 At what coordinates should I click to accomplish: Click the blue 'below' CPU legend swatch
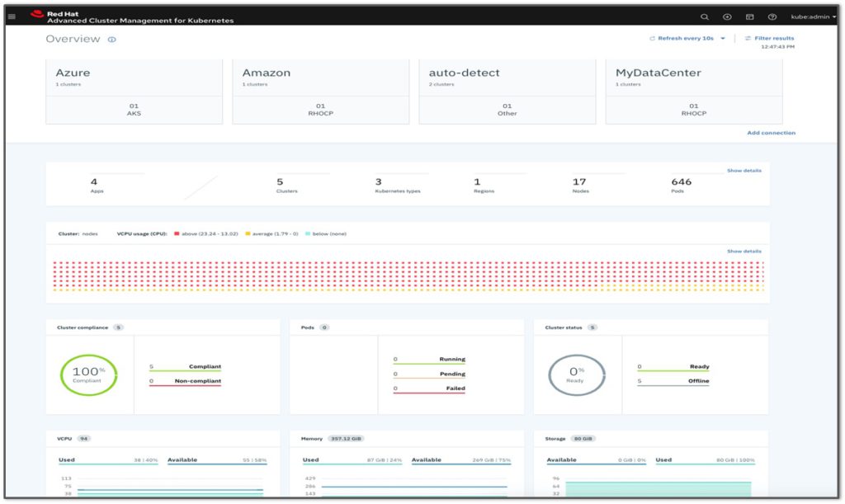tap(308, 233)
